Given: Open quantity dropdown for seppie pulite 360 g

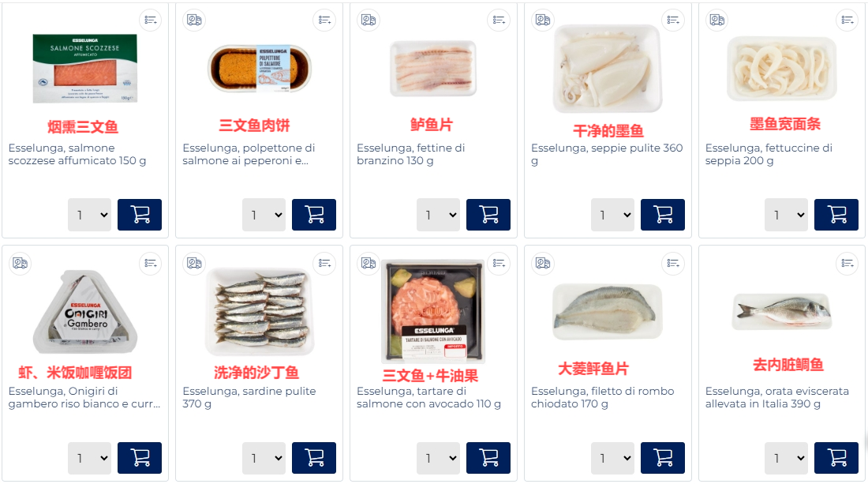Looking at the screenshot, I should 613,214.
